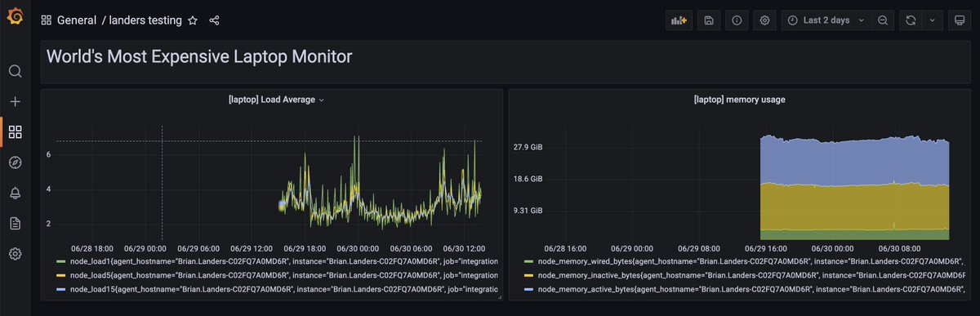Click the 06/30 00:00 axis label
This screenshot has width=980, height=316.
(x=358, y=247)
